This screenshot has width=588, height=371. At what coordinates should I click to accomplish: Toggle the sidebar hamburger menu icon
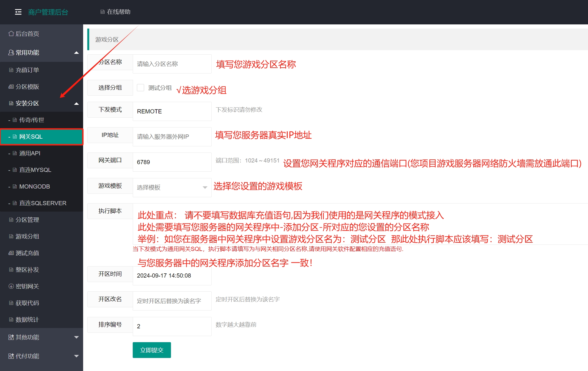point(18,12)
